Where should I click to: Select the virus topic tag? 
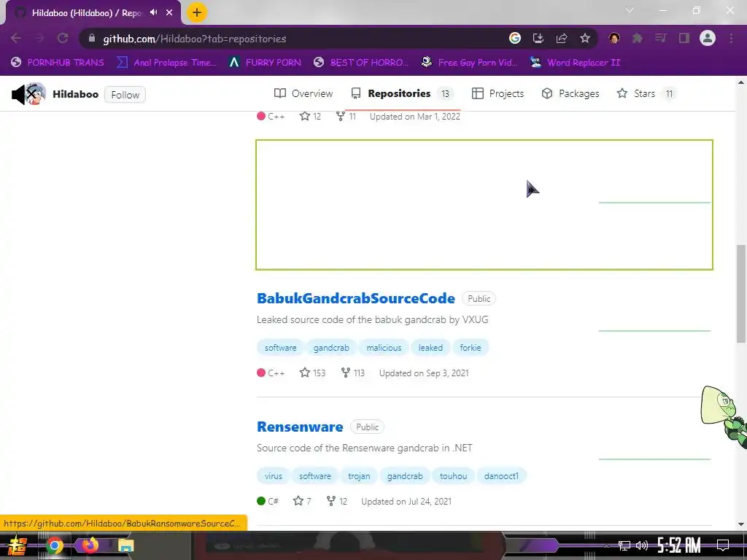click(273, 476)
